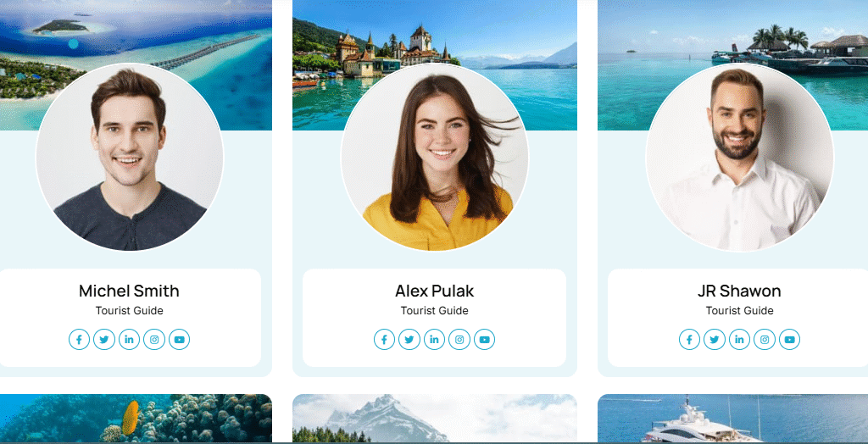Click Michel Smith's YouTube icon
Viewport: 868px width, 444px height.
click(180, 340)
